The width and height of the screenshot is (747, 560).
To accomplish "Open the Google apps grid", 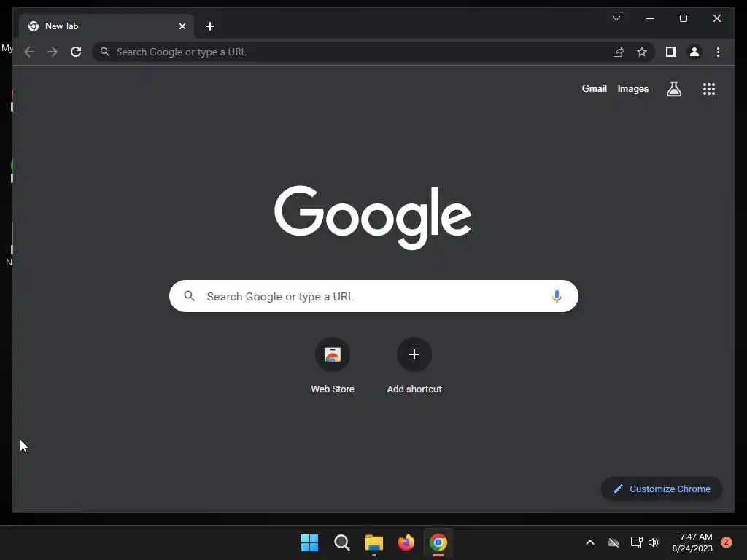I will pos(709,88).
